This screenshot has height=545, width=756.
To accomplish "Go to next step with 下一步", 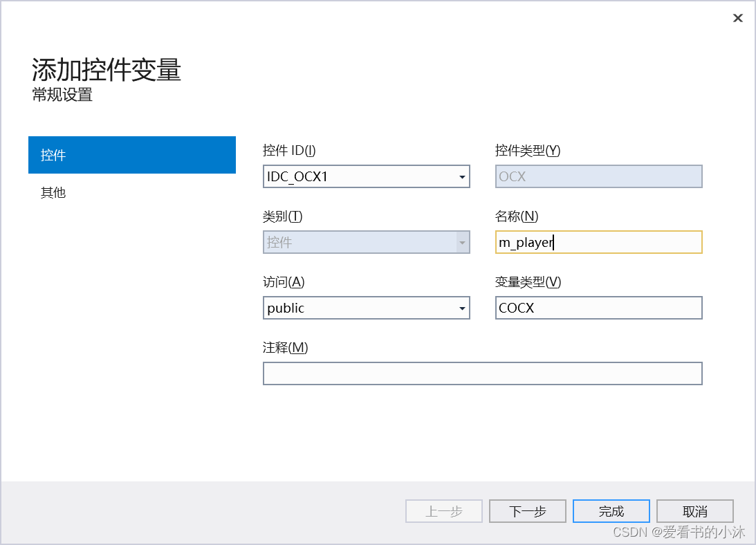I will pos(528,511).
